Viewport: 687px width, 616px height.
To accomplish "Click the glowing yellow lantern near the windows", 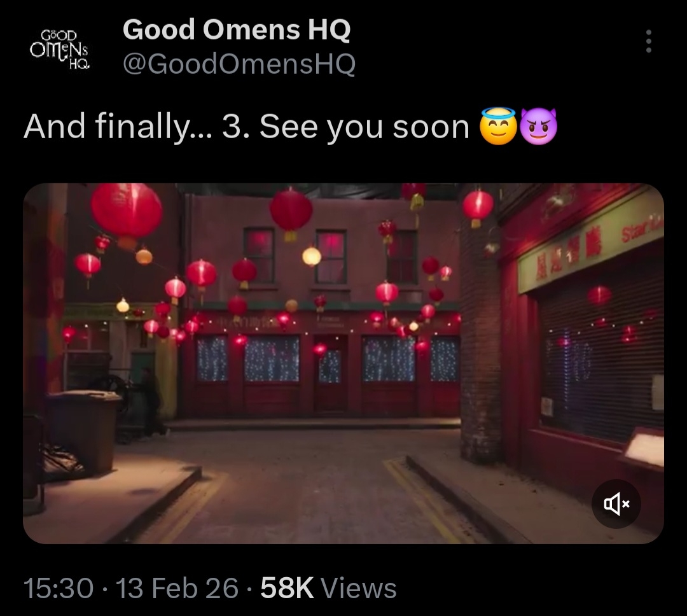I will [x=312, y=256].
